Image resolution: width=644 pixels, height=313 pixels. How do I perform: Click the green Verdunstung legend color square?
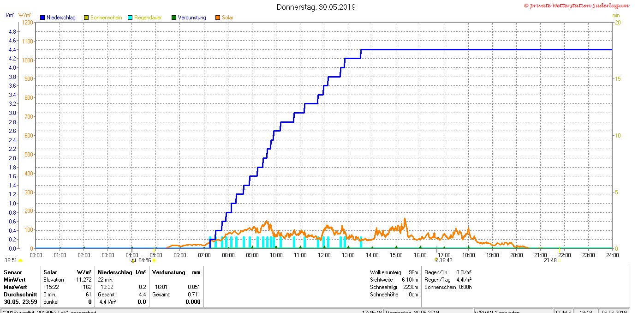pos(174,18)
